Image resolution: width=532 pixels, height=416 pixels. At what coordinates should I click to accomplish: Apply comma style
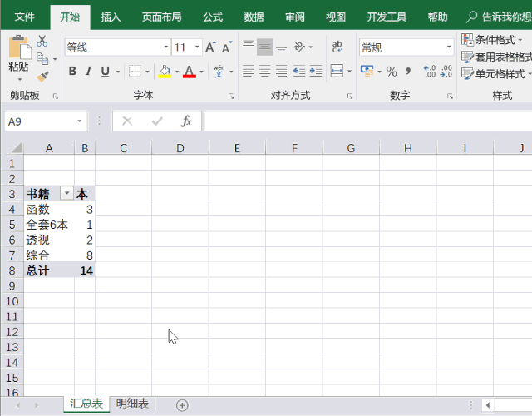point(408,72)
